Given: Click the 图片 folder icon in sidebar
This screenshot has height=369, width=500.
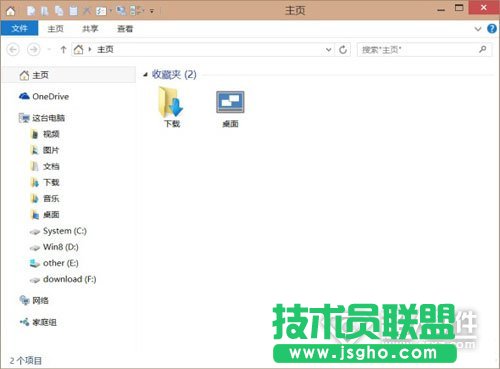Looking at the screenshot, I should coord(35,150).
